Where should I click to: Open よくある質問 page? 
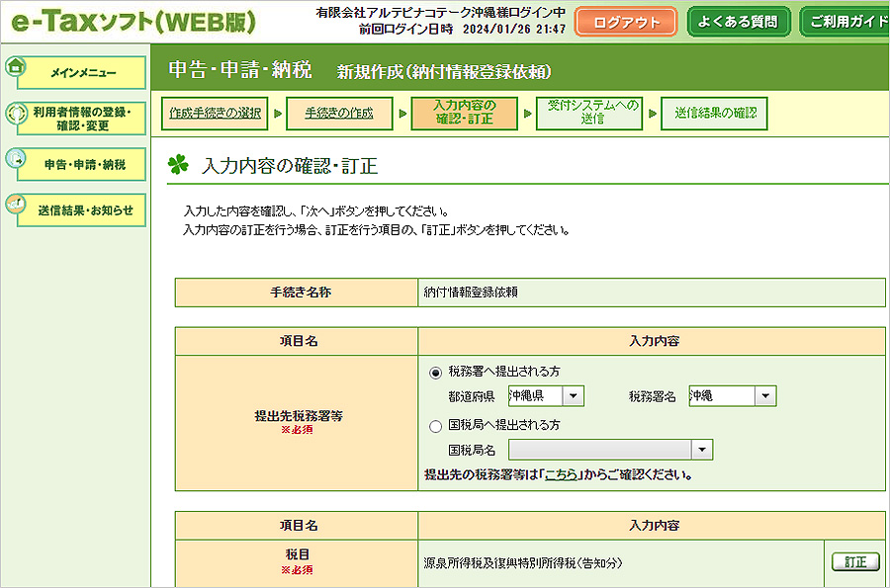click(740, 19)
